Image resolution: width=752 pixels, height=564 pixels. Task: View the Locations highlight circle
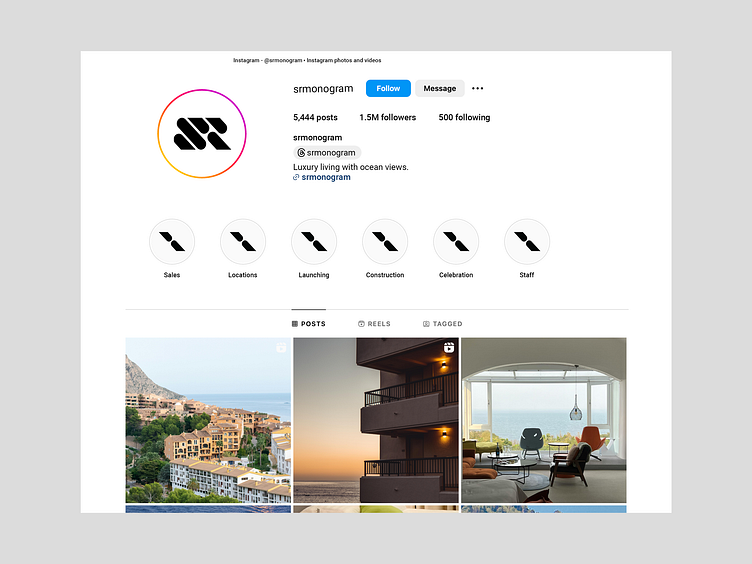243,242
